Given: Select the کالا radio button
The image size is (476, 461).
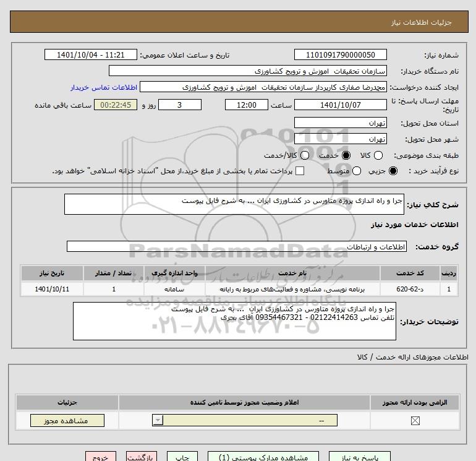Looking at the screenshot, I should [x=378, y=155].
